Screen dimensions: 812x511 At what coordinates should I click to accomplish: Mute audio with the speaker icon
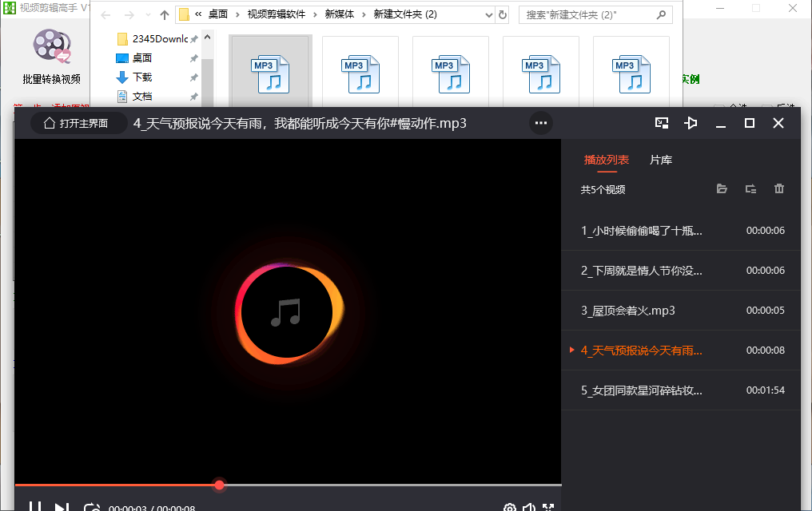529,507
